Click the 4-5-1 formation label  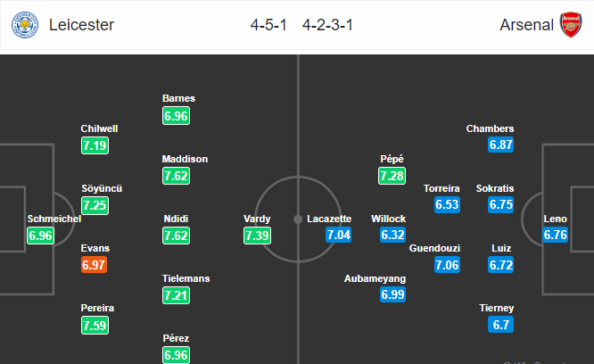coord(268,25)
